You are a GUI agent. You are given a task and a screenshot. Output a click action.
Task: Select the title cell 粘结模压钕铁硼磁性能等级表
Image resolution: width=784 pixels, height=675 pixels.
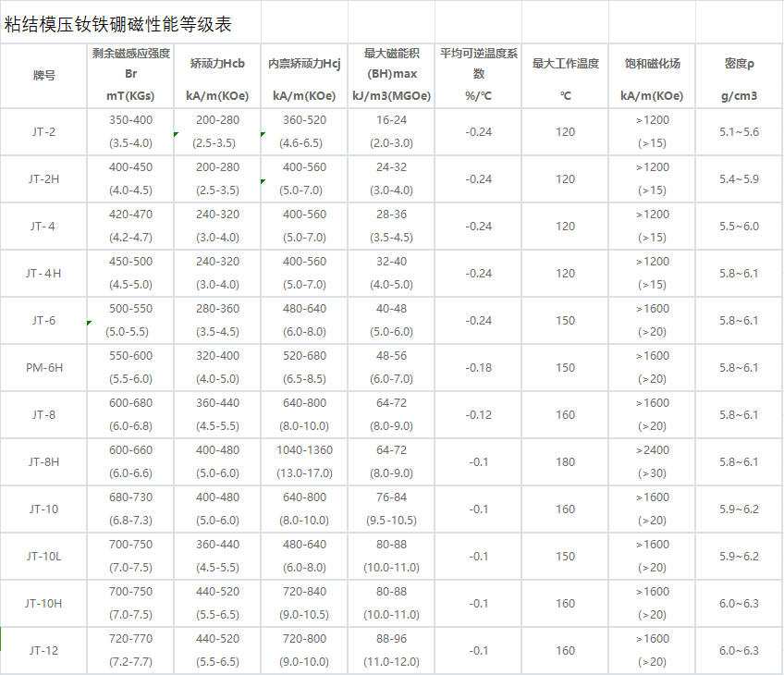[x=130, y=22]
